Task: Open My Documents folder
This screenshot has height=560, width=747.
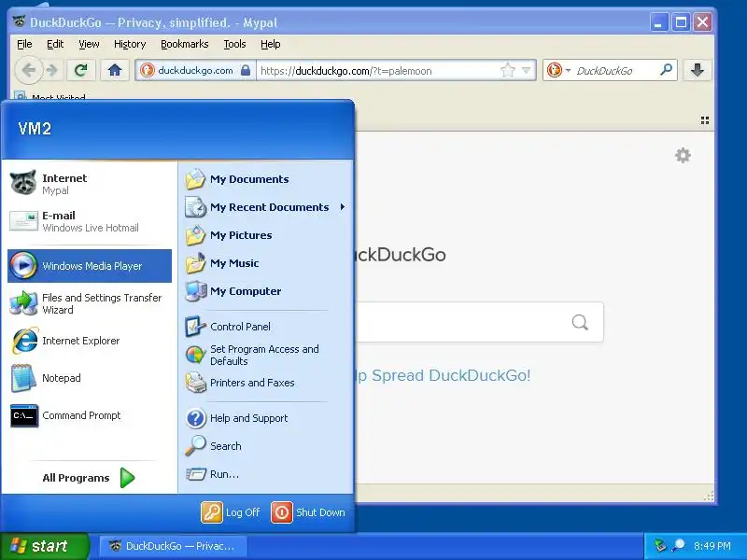Action: [x=266, y=179]
